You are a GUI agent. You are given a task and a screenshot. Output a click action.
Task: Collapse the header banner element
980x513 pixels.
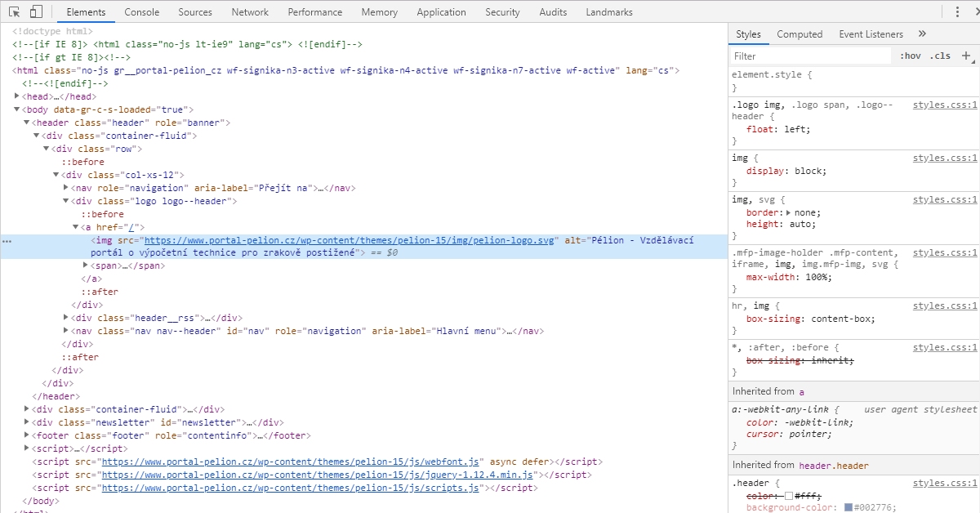coord(27,123)
